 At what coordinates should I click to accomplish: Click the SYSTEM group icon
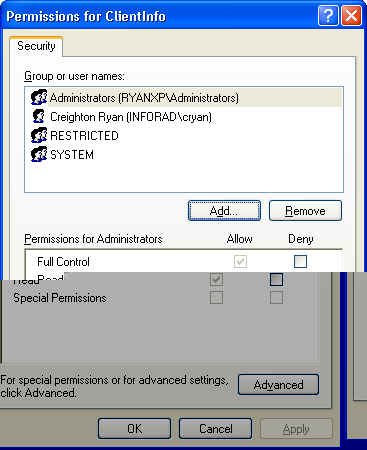(39, 154)
